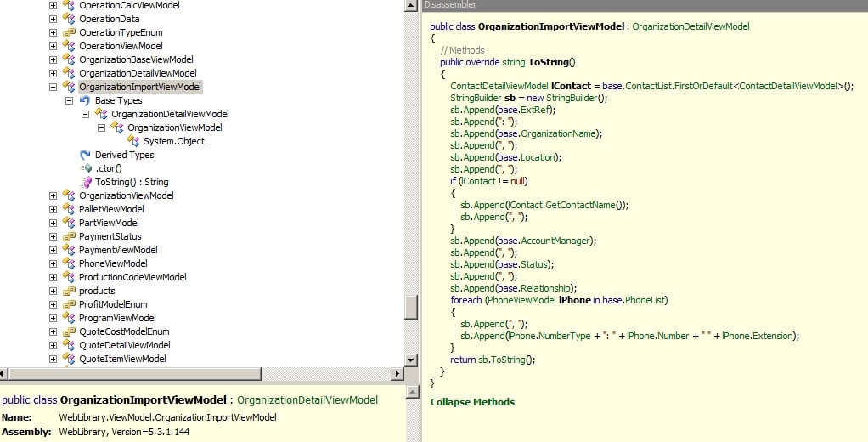This screenshot has width=868, height=442.
Task: Collapse the nested OrganizationDetailViewModel node
Action: coord(85,114)
